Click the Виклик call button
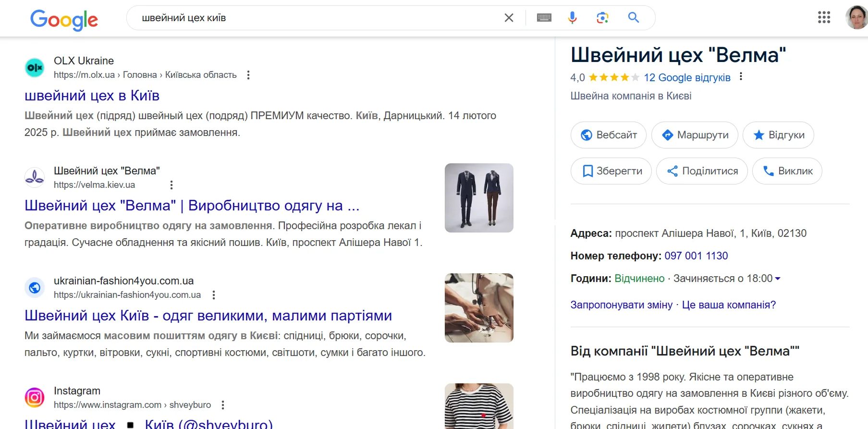Screen dimensions: 868x429 click(787, 171)
